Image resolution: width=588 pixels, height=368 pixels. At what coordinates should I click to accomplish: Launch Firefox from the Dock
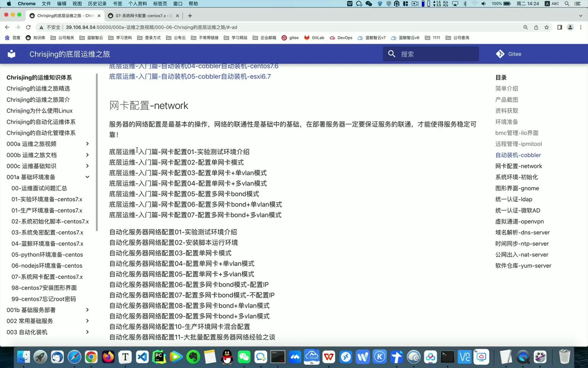[108, 357]
